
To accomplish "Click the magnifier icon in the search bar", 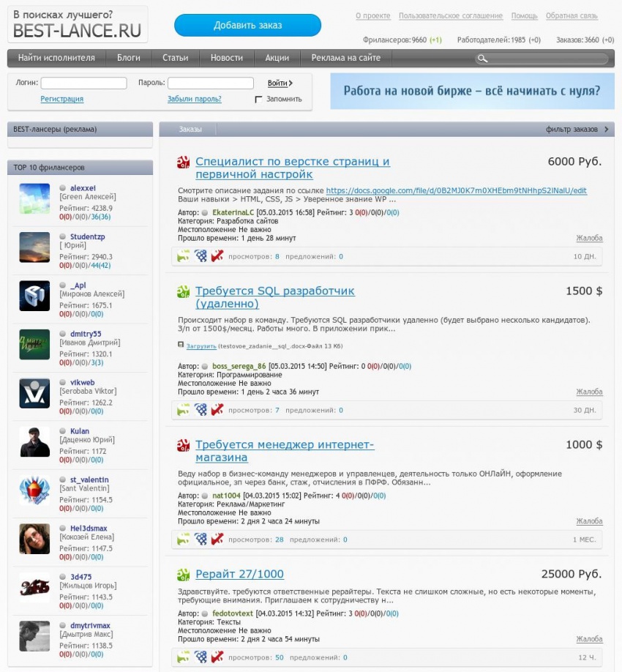I will (x=482, y=59).
